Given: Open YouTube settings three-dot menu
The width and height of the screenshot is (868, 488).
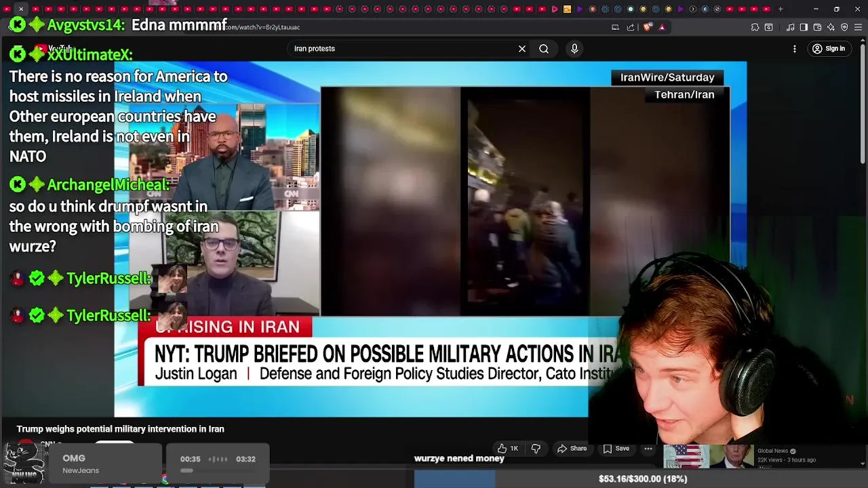Looking at the screenshot, I should coord(795,49).
